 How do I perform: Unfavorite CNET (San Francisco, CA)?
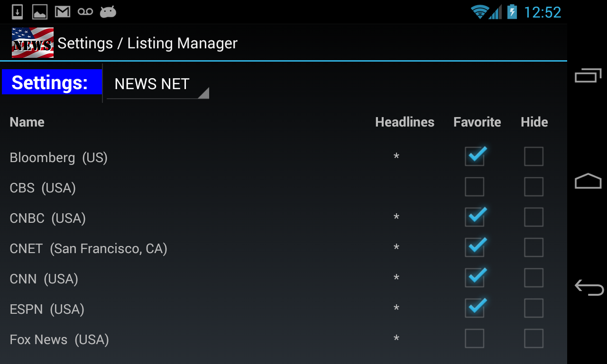(x=475, y=247)
